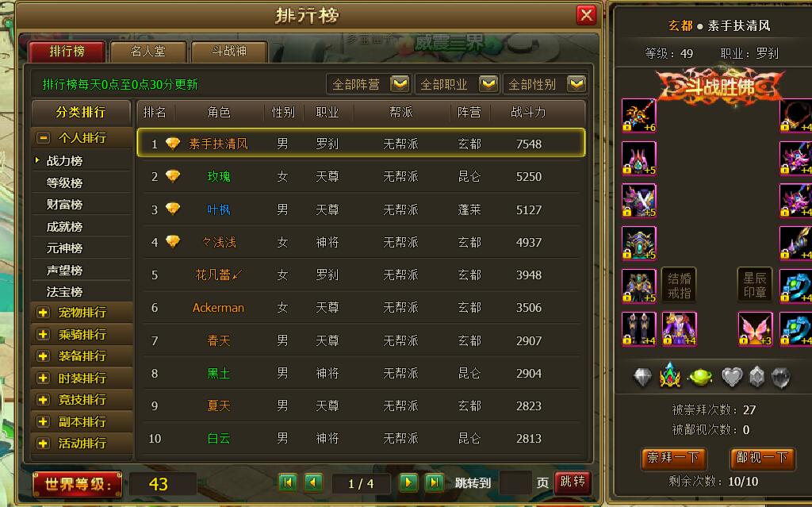The image size is (812, 507).
Task: Click the purple robe costume equipment icon
Action: pyautogui.click(x=679, y=328)
